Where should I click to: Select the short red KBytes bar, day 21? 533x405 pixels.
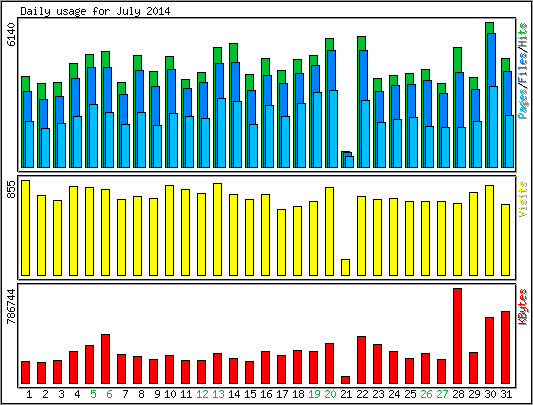[345, 380]
